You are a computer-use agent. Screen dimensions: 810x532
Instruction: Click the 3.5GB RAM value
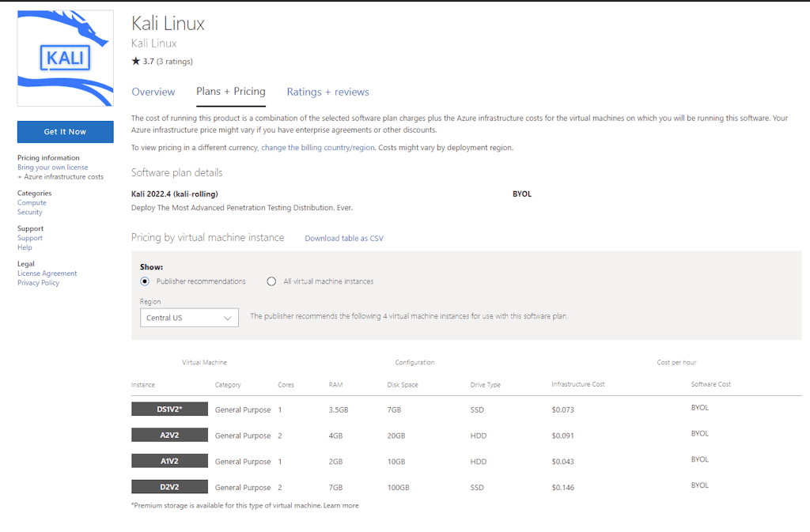pyautogui.click(x=339, y=409)
